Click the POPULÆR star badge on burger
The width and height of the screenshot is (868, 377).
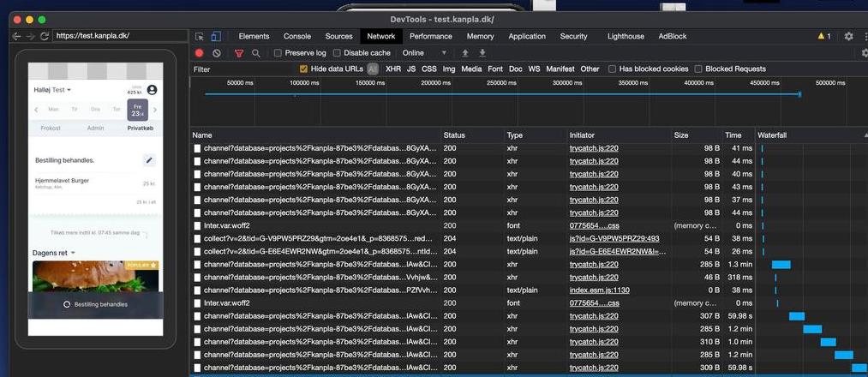click(142, 265)
